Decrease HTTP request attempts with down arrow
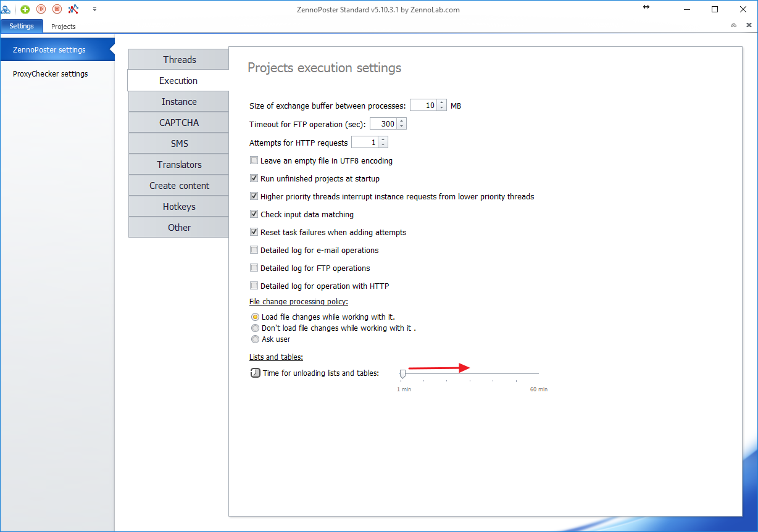The image size is (758, 532). click(383, 146)
